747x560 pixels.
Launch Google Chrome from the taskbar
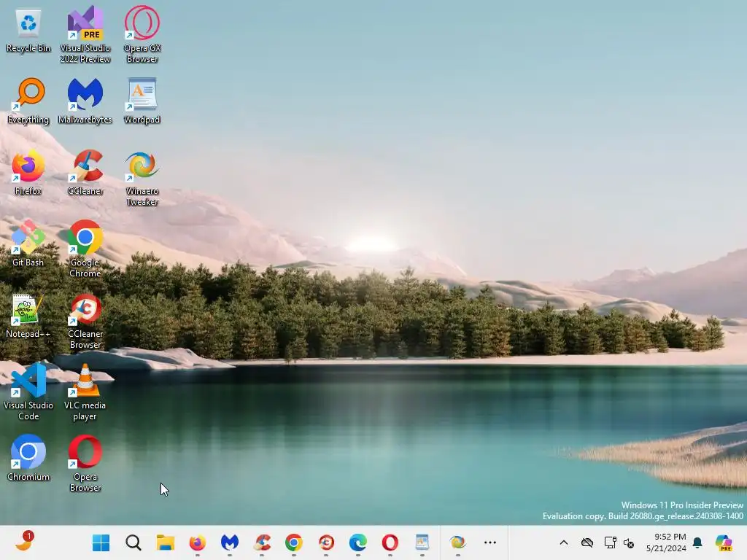pos(293,542)
